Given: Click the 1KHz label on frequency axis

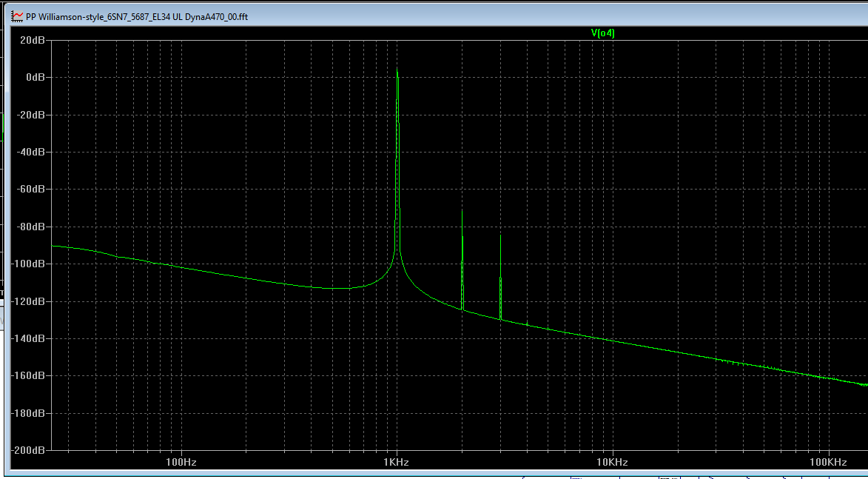Looking at the screenshot, I should pos(397,463).
